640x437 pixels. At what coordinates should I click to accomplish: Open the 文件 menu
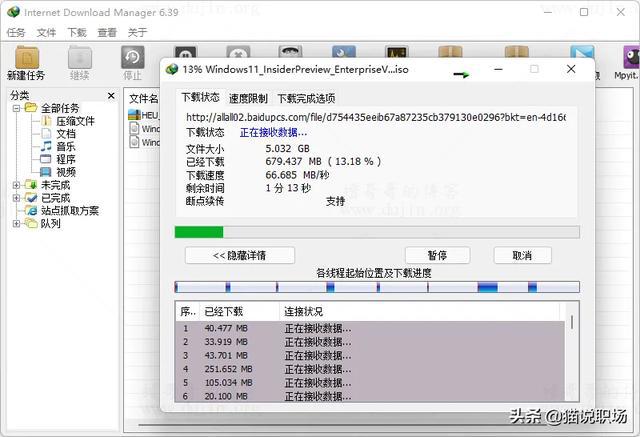tap(46, 32)
